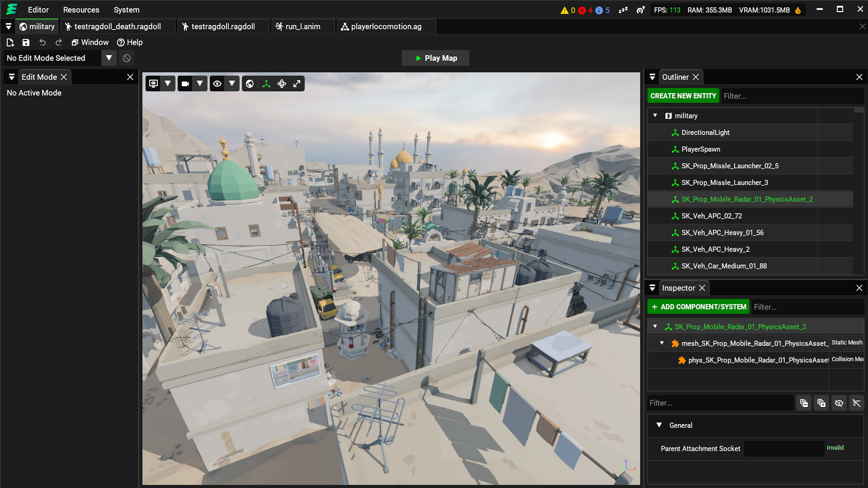868x488 pixels.
Task: Toggle hidden properties crossed-eye icon in Inspector
Action: 839,403
